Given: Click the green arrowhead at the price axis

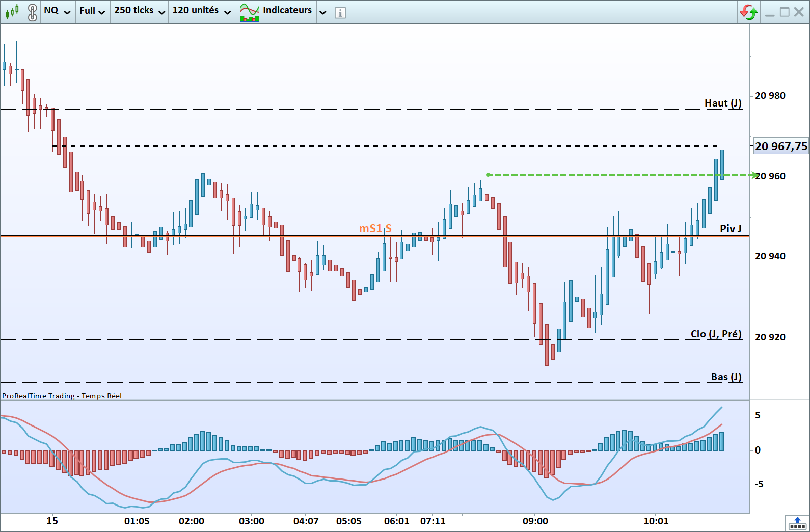Looking at the screenshot, I should click(755, 175).
